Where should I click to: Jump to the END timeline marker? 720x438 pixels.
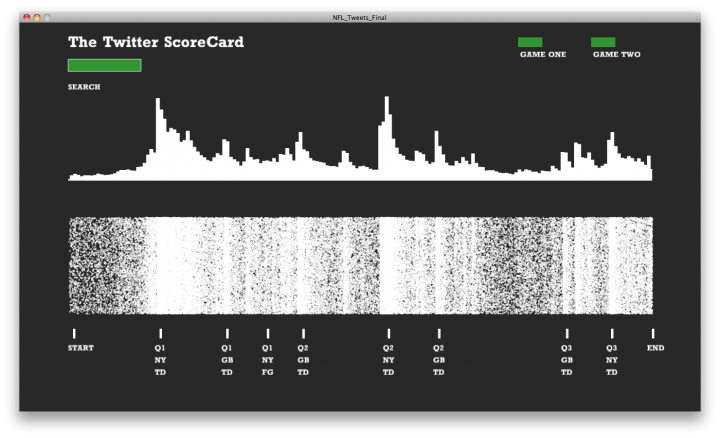point(654,334)
